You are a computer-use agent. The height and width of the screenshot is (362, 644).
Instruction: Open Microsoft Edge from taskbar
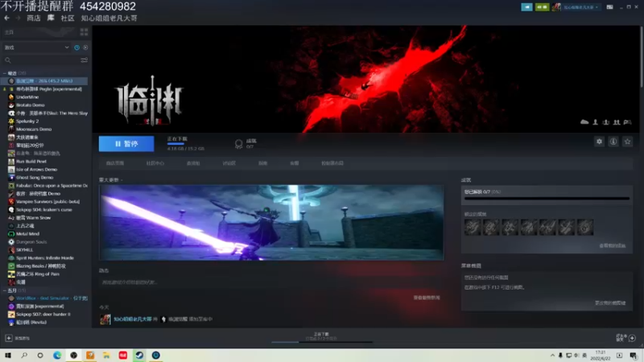tap(57, 356)
